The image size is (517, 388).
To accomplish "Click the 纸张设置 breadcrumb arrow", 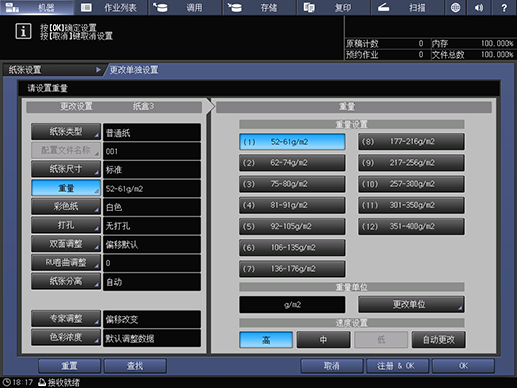I will pos(98,70).
